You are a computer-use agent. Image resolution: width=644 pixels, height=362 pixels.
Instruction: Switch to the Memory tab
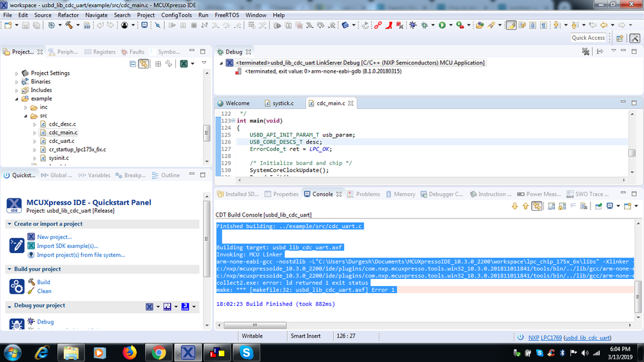click(400, 194)
